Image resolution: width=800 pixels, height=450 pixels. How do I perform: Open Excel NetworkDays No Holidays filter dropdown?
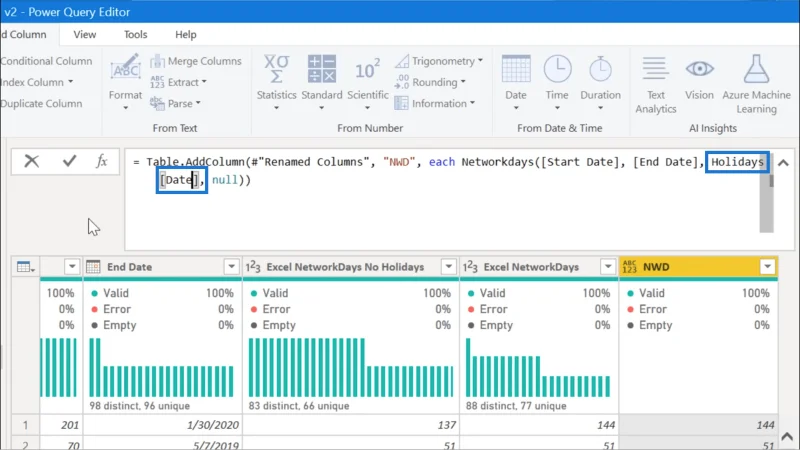click(448, 267)
